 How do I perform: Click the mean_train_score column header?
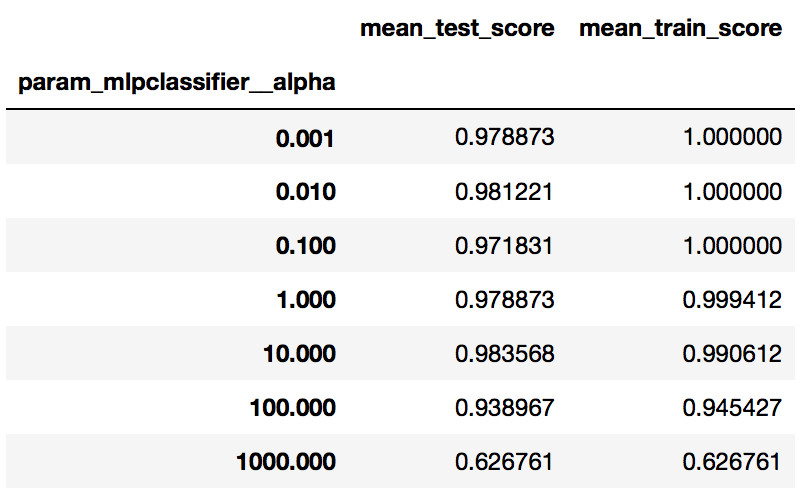pos(680,29)
